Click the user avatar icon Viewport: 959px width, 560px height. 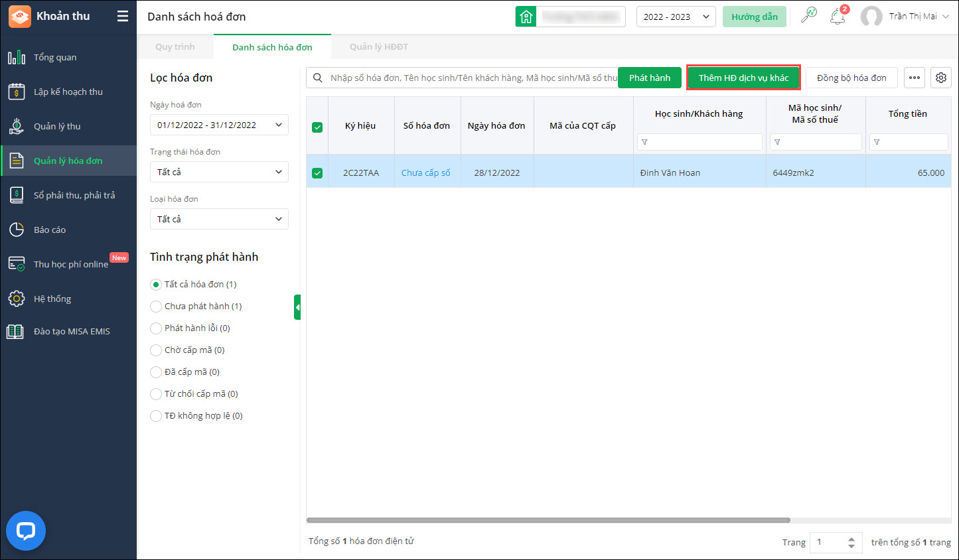[871, 17]
